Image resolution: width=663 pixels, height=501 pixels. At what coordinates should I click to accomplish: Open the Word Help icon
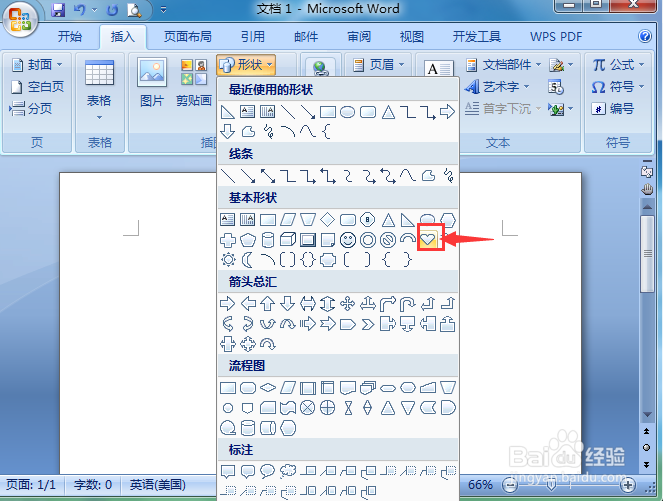pyautogui.click(x=645, y=36)
